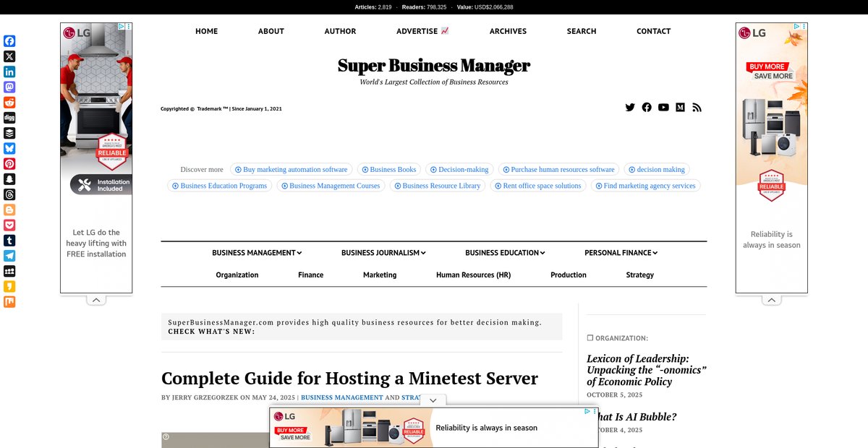This screenshot has width=868, height=448.
Task: Click the Business Management link in byline
Action: [x=342, y=397]
